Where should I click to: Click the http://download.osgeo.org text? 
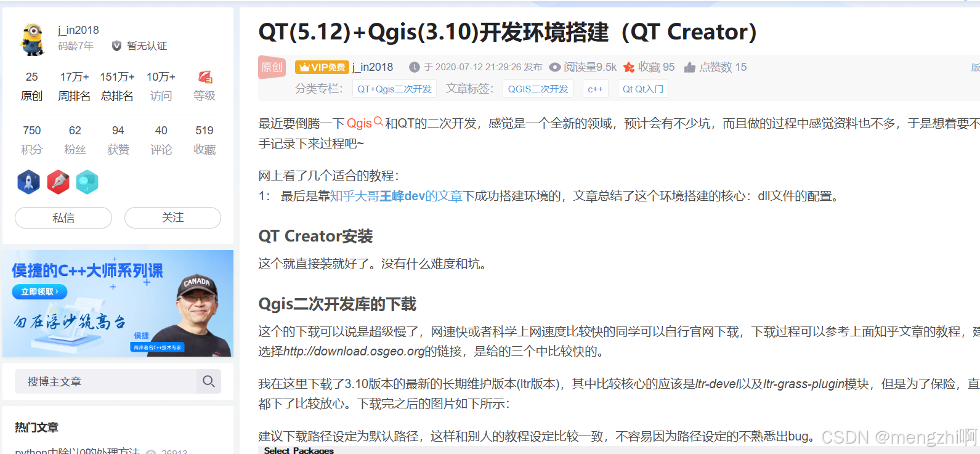click(x=354, y=351)
